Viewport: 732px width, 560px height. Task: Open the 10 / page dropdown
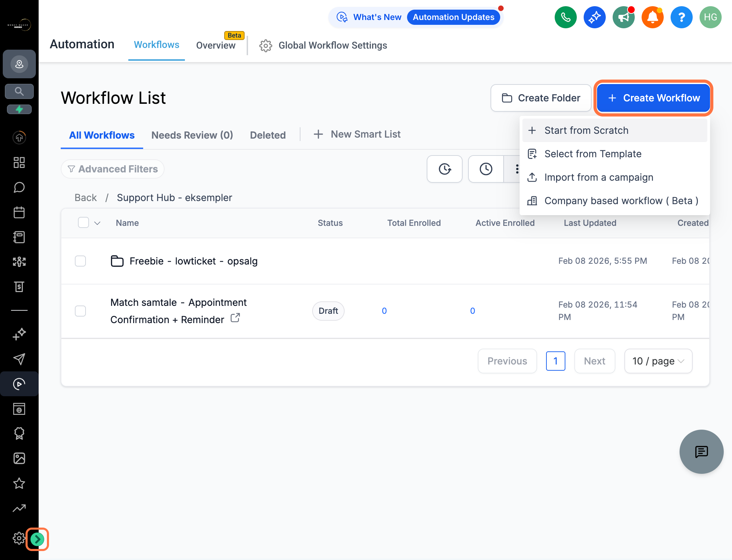[x=658, y=361]
